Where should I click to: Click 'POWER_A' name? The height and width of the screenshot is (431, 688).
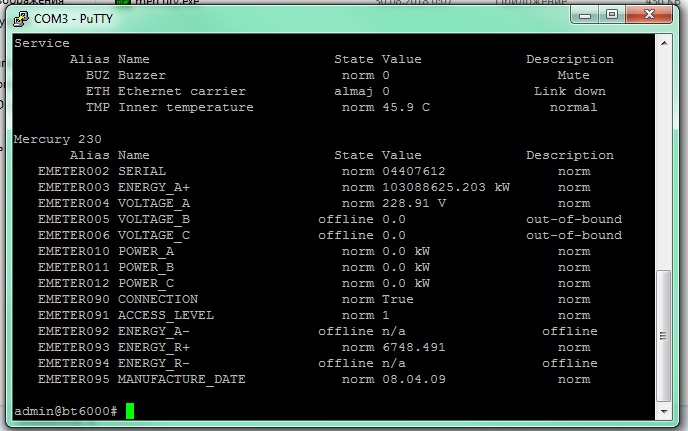[x=146, y=251]
